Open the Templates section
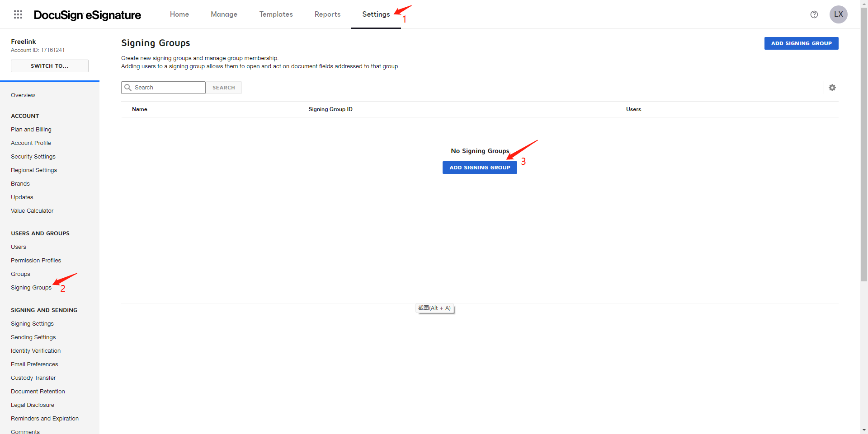This screenshot has width=868, height=434. (276, 14)
